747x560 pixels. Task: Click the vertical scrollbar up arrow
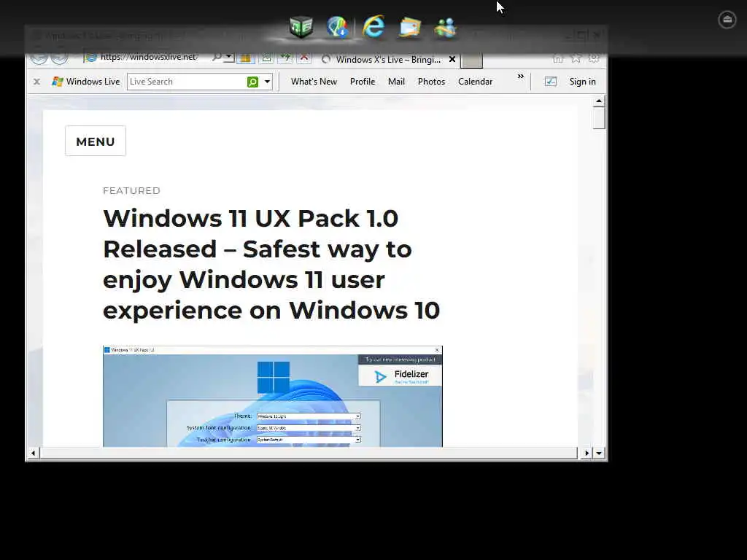599,101
